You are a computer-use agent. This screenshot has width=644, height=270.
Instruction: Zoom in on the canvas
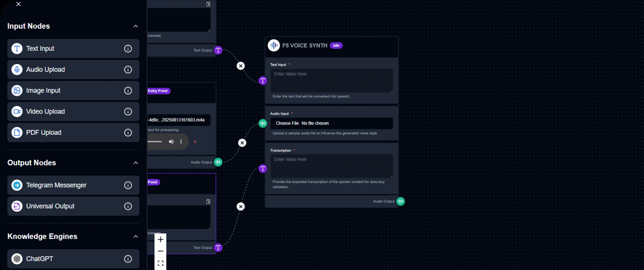click(160, 240)
